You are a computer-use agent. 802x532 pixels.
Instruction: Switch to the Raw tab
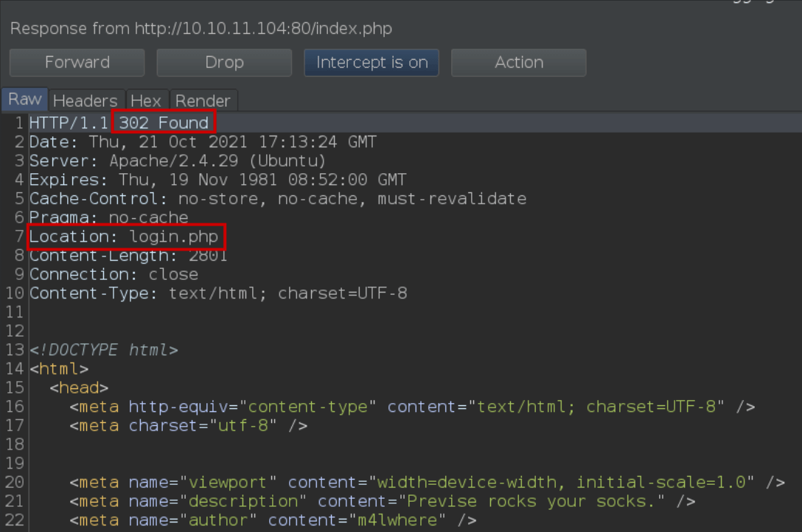coord(24,99)
